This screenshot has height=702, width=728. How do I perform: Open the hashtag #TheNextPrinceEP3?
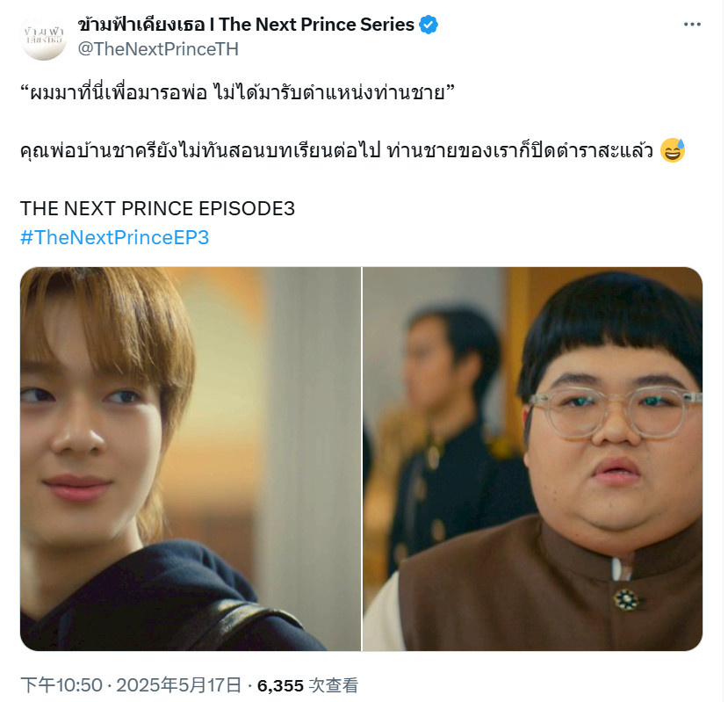pos(115,237)
